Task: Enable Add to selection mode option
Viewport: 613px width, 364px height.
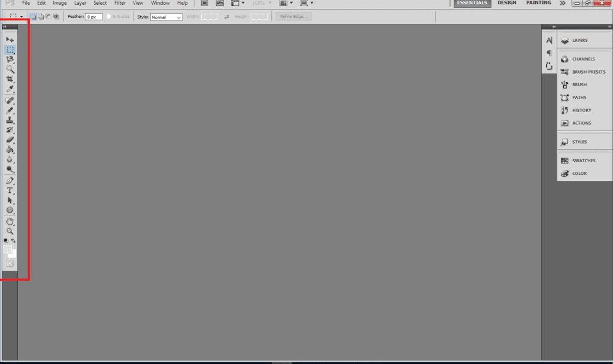Action: click(x=41, y=17)
